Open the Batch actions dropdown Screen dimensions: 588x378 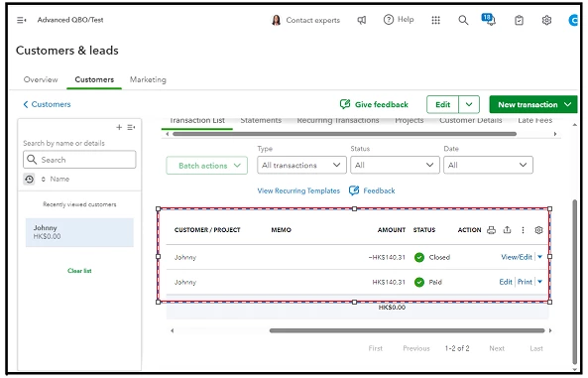(206, 166)
